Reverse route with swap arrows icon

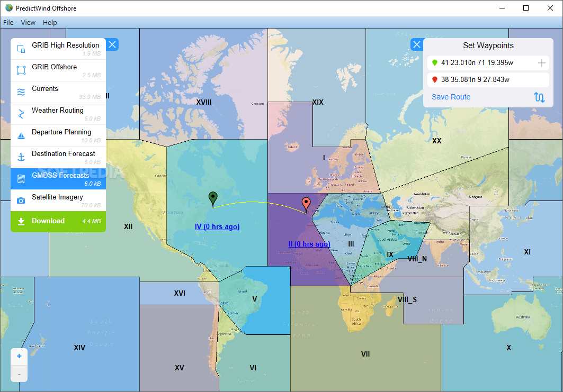[x=539, y=97]
